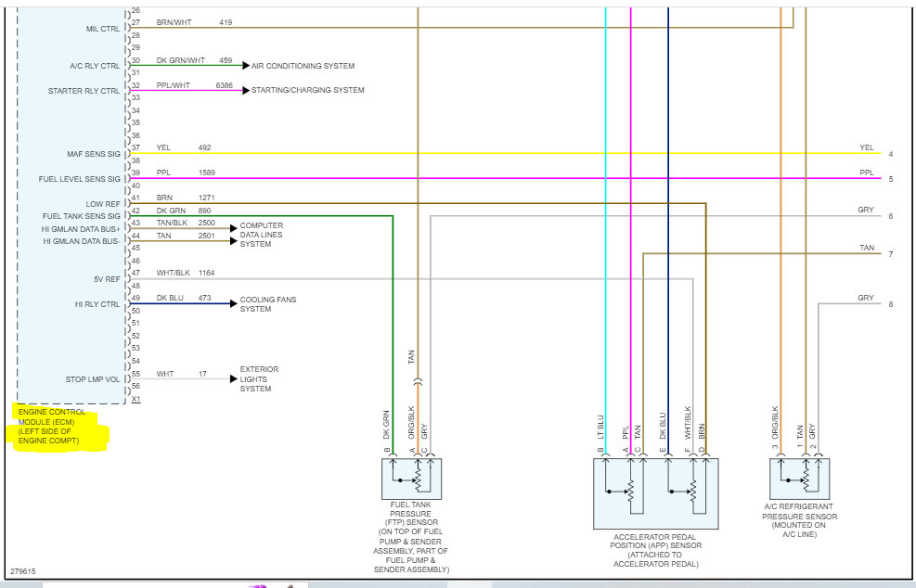Click circuit number 17 on the white wire
The width and height of the screenshot is (916, 588).
(x=202, y=374)
